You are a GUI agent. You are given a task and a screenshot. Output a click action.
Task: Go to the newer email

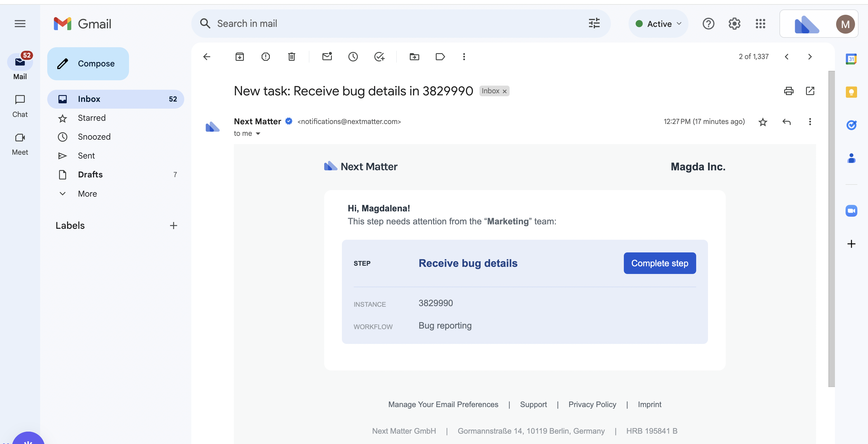point(787,57)
